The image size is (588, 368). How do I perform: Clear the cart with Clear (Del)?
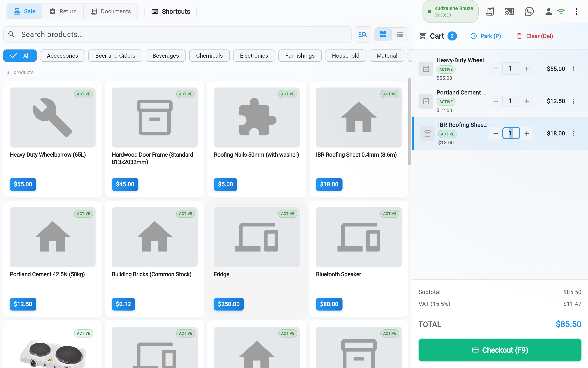[x=535, y=36]
